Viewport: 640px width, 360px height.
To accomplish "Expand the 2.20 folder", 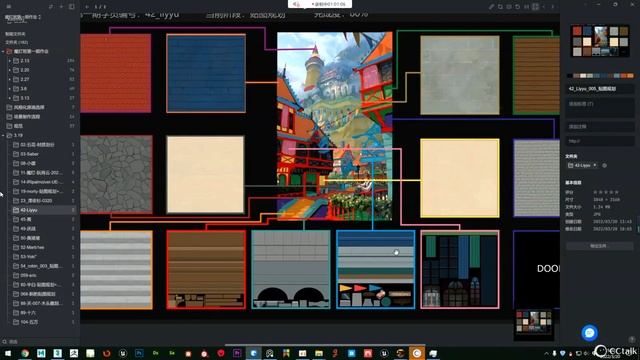I will [10, 70].
